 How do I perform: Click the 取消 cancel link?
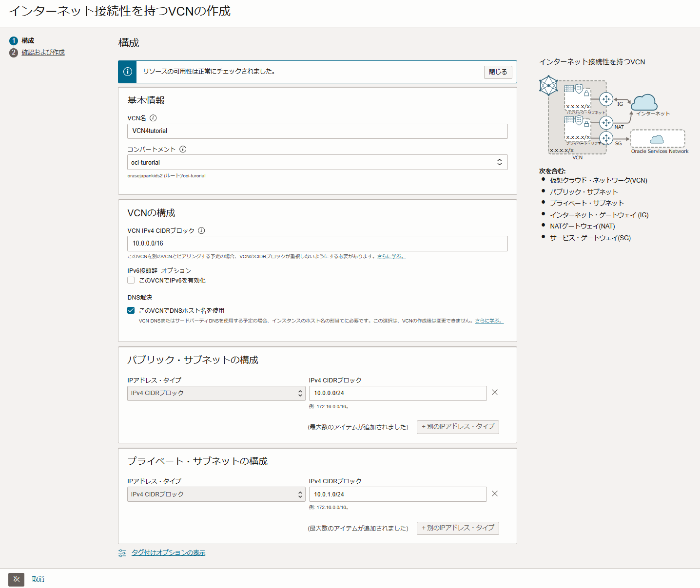click(38, 579)
